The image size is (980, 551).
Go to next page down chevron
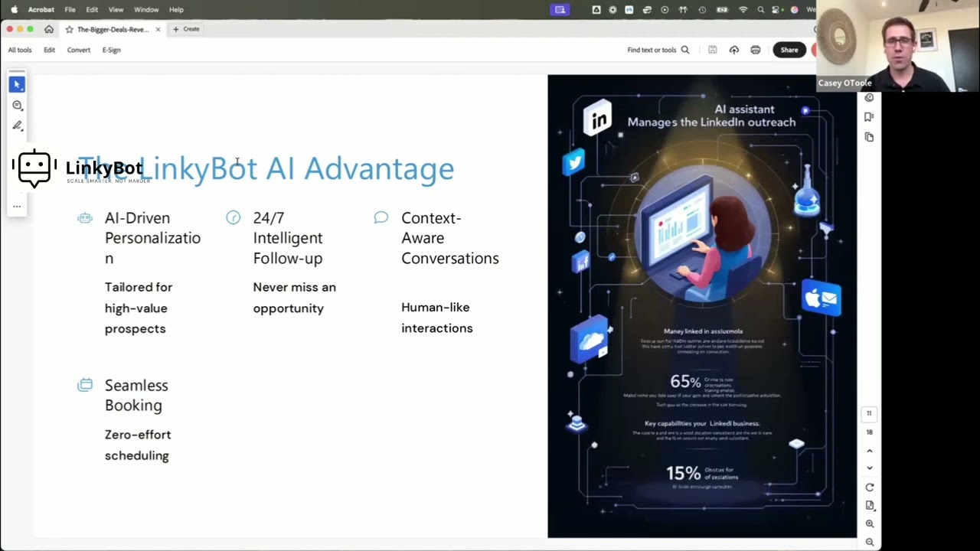click(869, 468)
